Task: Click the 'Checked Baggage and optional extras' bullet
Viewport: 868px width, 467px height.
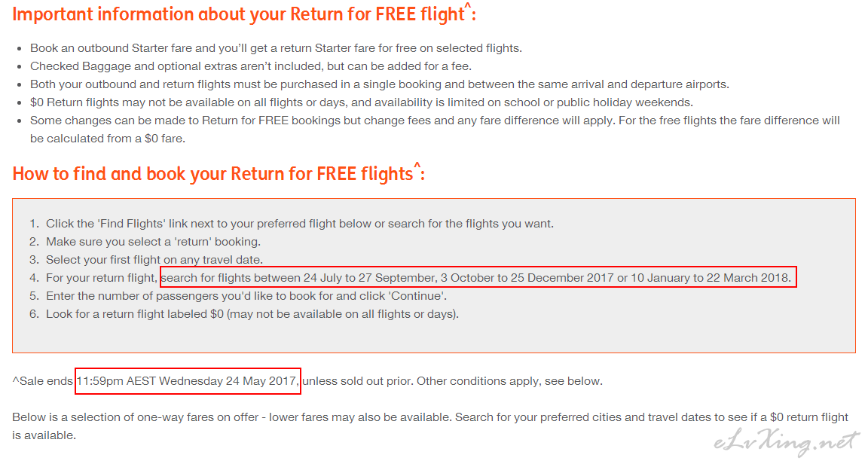Action: pyautogui.click(x=251, y=66)
